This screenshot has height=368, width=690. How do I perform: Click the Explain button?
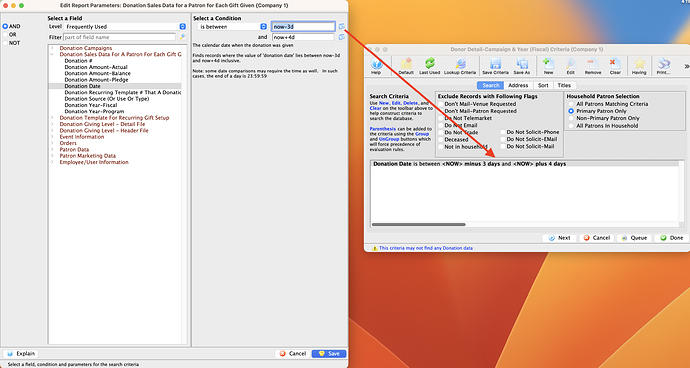point(21,353)
